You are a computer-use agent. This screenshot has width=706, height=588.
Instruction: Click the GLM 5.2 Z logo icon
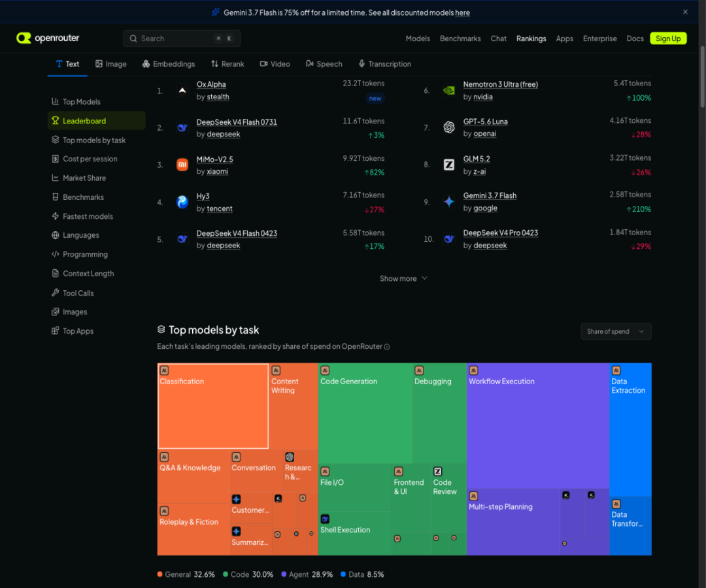pyautogui.click(x=449, y=165)
